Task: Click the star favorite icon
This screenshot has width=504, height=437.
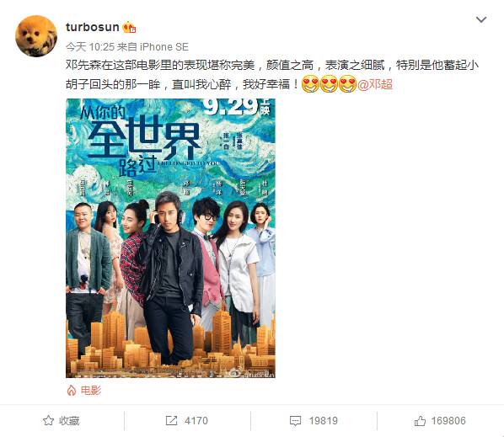Action: pyautogui.click(x=49, y=421)
